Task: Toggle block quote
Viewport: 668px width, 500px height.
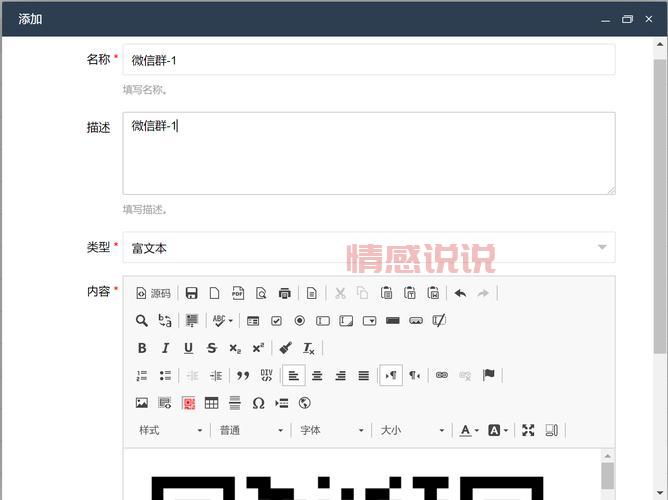Action: (243, 375)
